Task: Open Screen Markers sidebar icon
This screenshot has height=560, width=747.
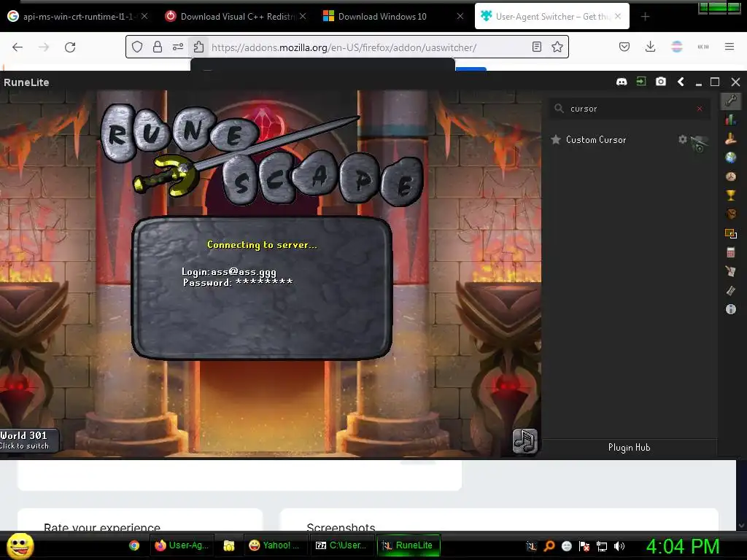Action: click(731, 233)
